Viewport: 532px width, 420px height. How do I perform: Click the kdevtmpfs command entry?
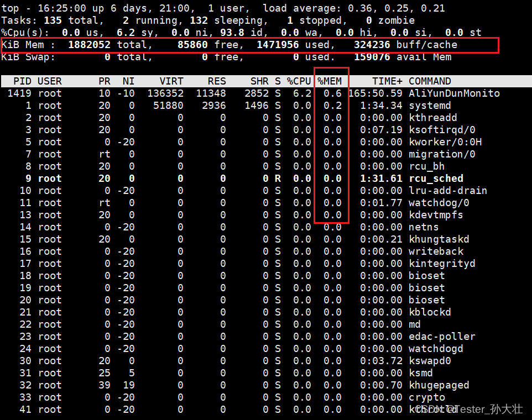(436, 215)
